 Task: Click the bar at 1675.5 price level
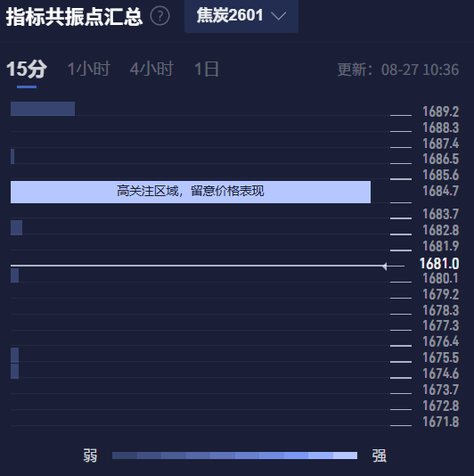[x=14, y=355]
